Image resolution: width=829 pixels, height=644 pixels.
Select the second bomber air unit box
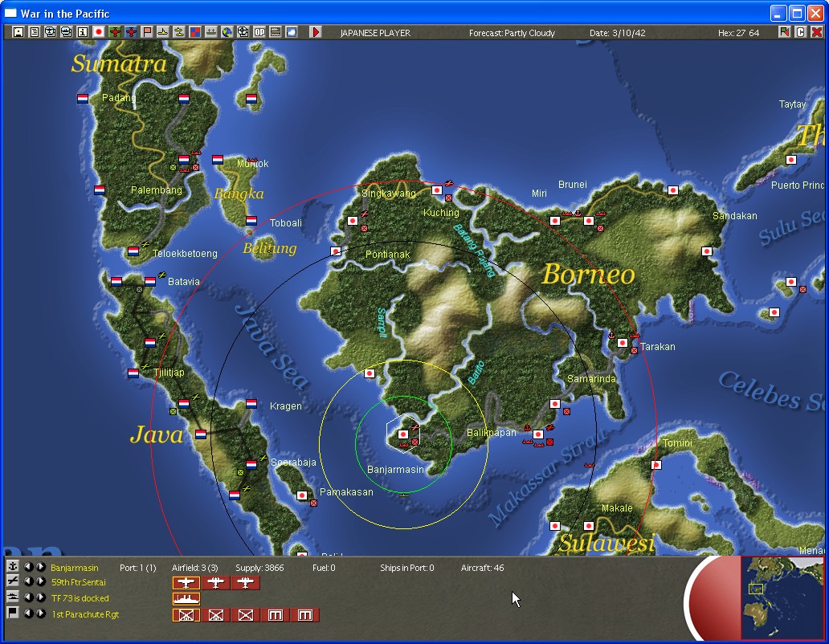pyautogui.click(x=216, y=583)
